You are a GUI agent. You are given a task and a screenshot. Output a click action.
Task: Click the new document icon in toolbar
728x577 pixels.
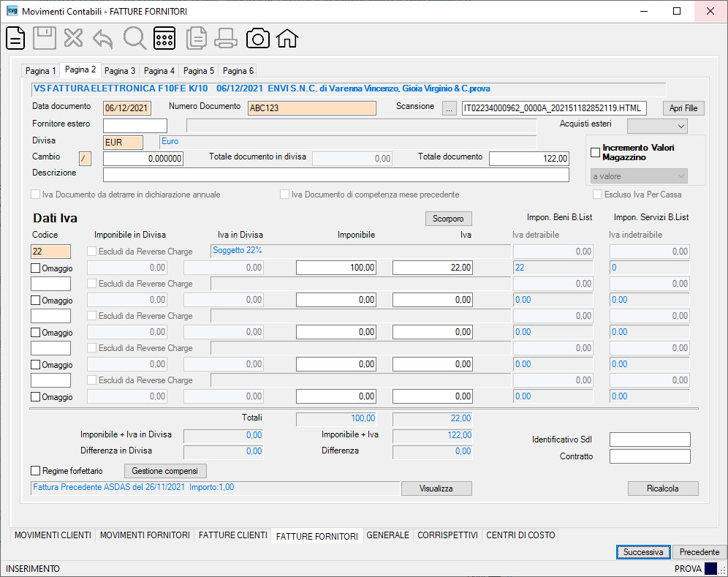(15, 38)
